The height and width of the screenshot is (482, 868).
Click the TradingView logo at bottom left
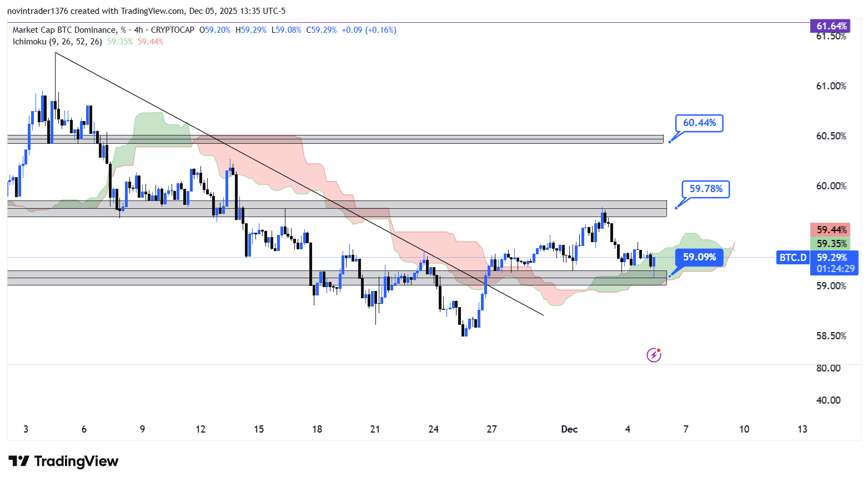point(63,461)
